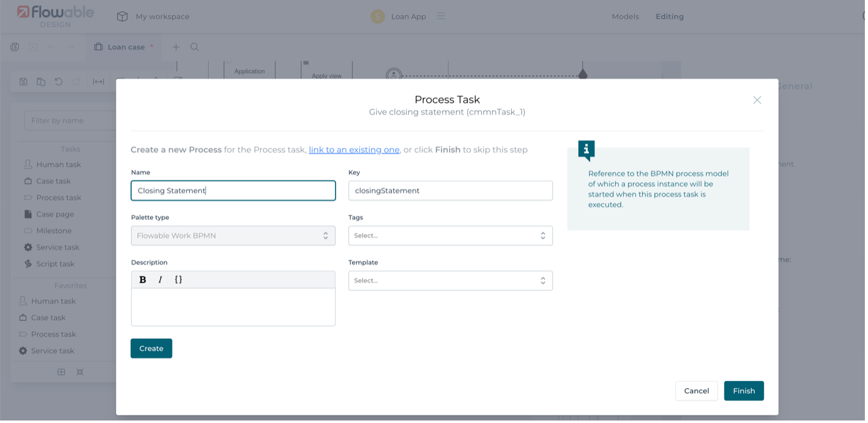Image resolution: width=868 pixels, height=423 pixels.
Task: Click the workspace cube icon
Action: tap(122, 16)
